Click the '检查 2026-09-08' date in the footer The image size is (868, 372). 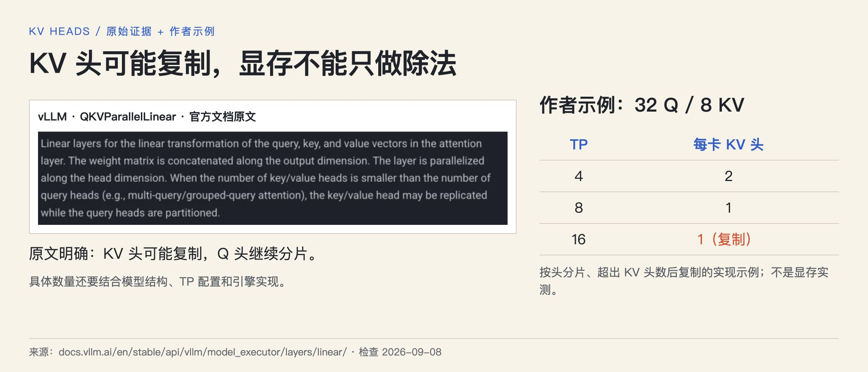click(400, 352)
